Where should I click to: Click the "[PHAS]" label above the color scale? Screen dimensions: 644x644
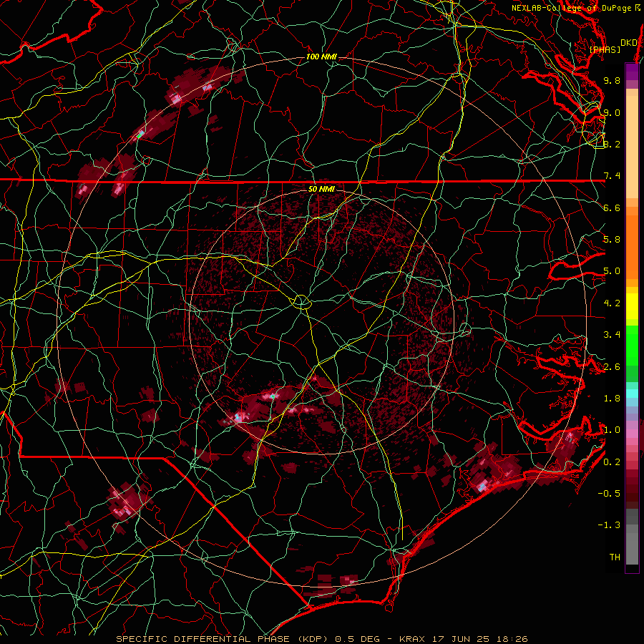[605, 50]
